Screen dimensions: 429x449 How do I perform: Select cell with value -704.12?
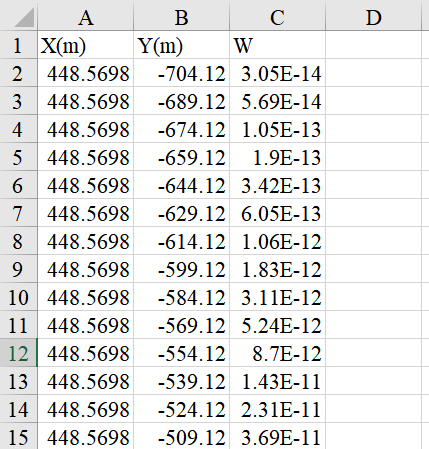click(182, 73)
